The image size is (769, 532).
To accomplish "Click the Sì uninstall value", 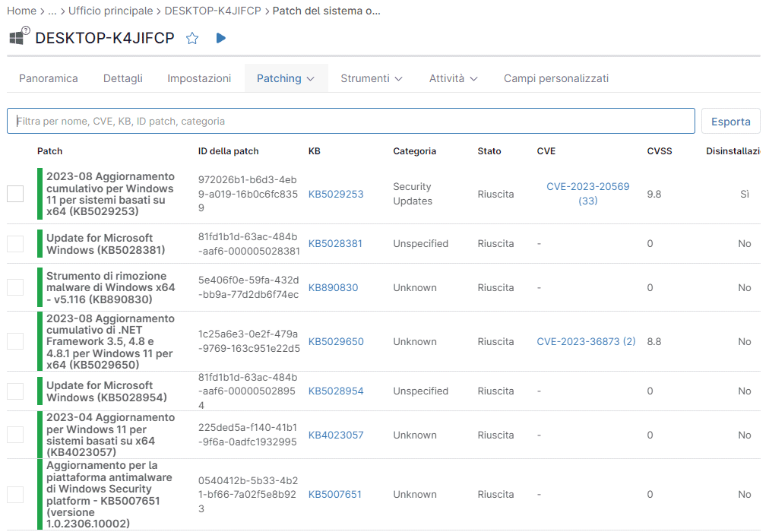I will tap(745, 194).
